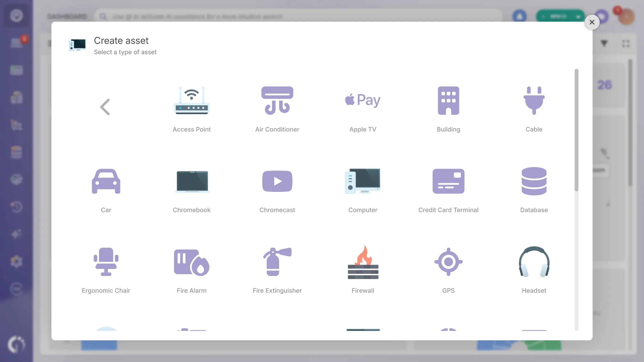This screenshot has width=644, height=362.
Task: Click the Apple TV label text
Action: [363, 129]
